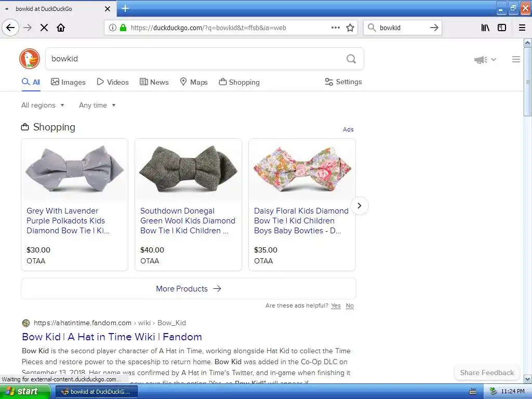Answer No to ads helpful question
The image size is (532, 399).
pos(350,305)
